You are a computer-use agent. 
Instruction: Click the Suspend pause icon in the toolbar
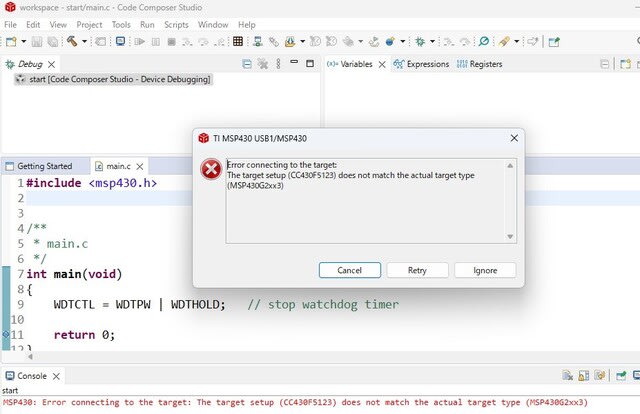click(x=156, y=42)
